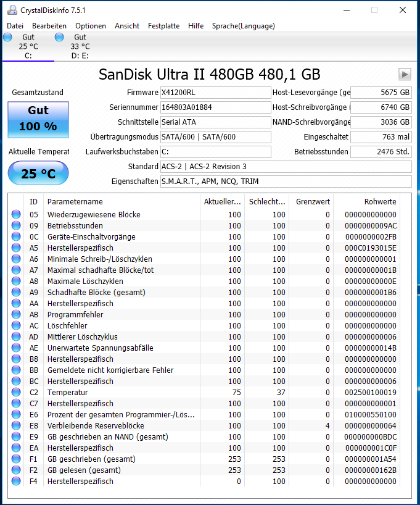This screenshot has width=420, height=505.
Task: Click the Schnittstelle field Serial ATA
Action: pyautogui.click(x=216, y=122)
